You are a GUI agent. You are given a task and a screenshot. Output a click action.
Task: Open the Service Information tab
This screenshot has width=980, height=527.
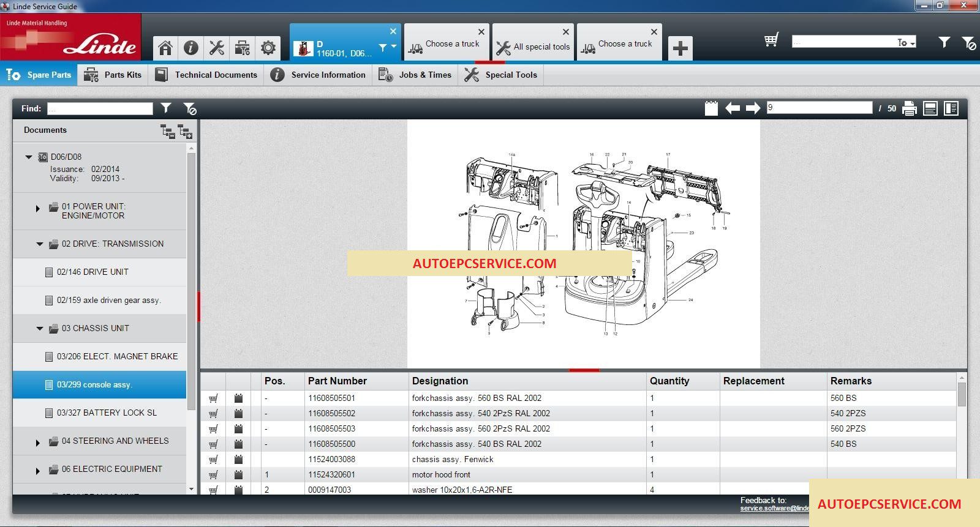(x=318, y=75)
